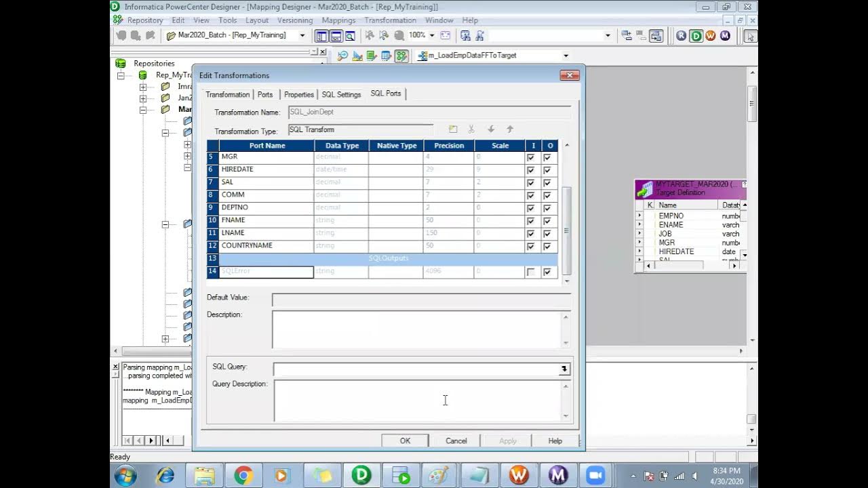Viewport: 868px width, 488px height.
Task: Collapse the Mar folder tree node
Action: pos(143,110)
